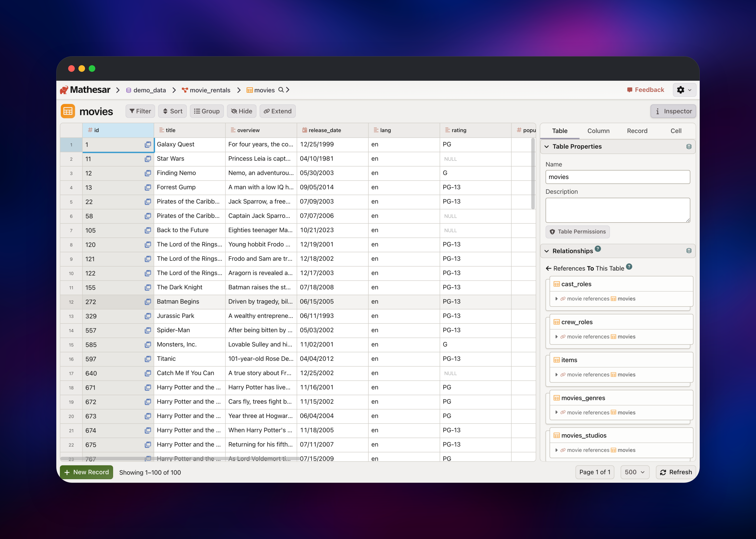Screen dimensions: 756x539
Task: Expand movies_studios movie reference details
Action: click(x=556, y=450)
